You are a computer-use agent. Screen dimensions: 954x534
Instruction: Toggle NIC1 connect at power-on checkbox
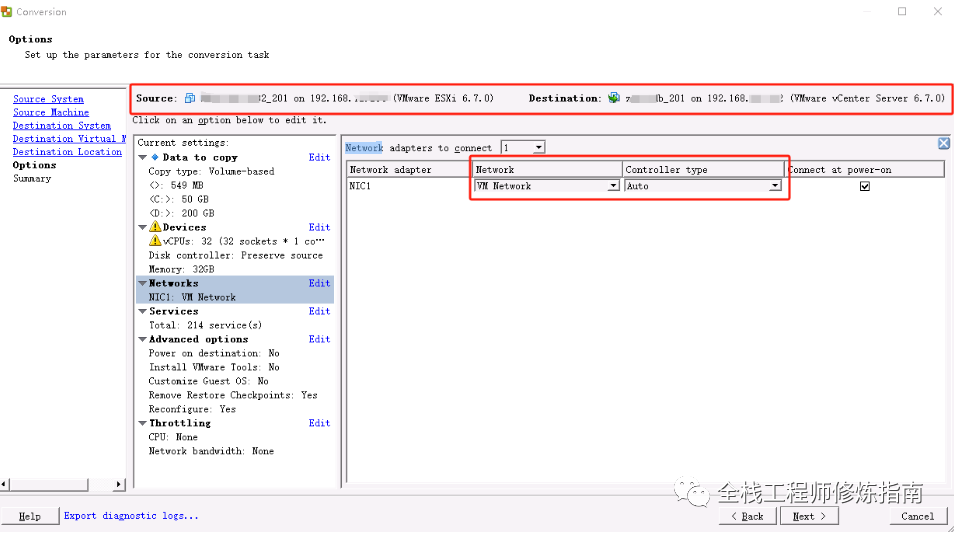865,186
